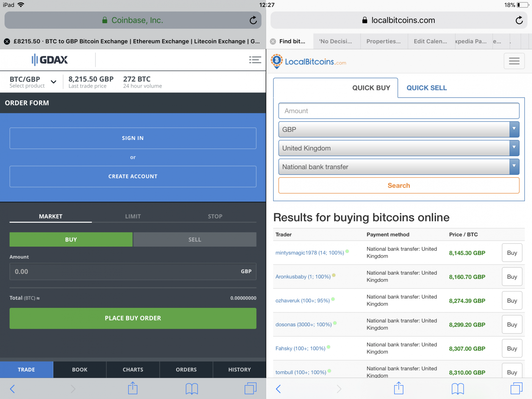Viewport: 532px width, 399px height.
Task: Open bookmarks in right Safari pane
Action: (x=458, y=389)
